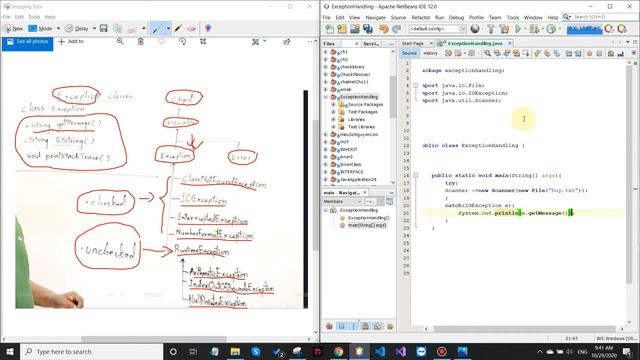Click the Snipping Tool horizontal scrollbar
Screen dimensions: 640x360
tap(154, 339)
